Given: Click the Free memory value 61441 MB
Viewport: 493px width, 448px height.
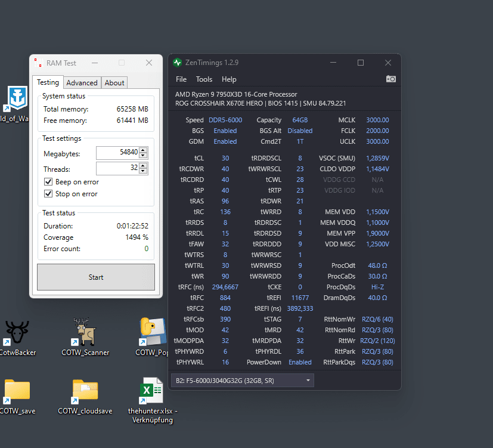Looking at the screenshot, I should click(x=132, y=121).
